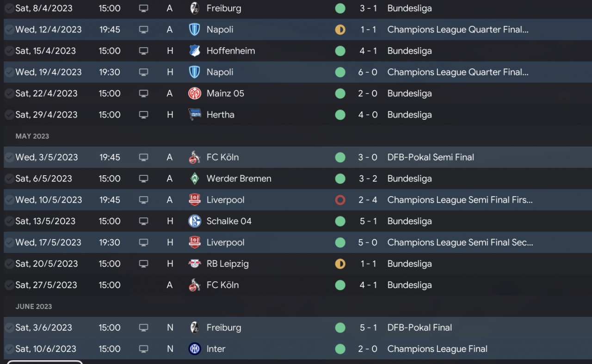
Task: Open Liverpool from the 10/5/2023 fixture
Action: (225, 200)
